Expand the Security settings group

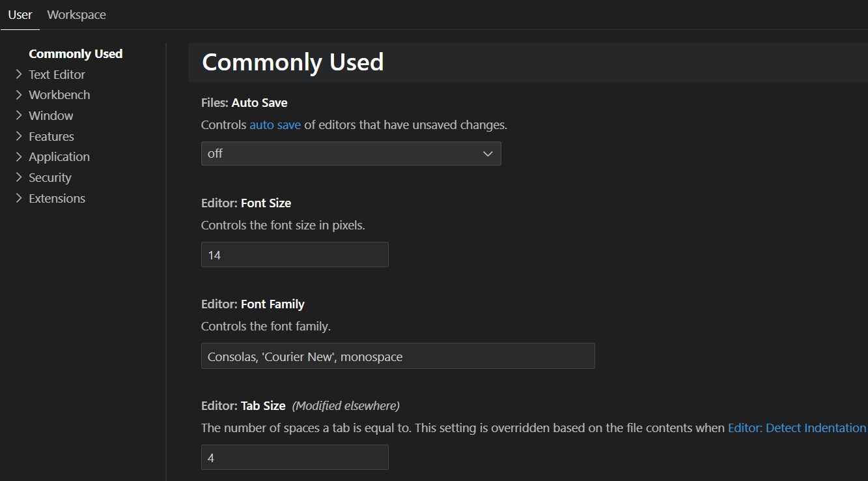coord(50,177)
